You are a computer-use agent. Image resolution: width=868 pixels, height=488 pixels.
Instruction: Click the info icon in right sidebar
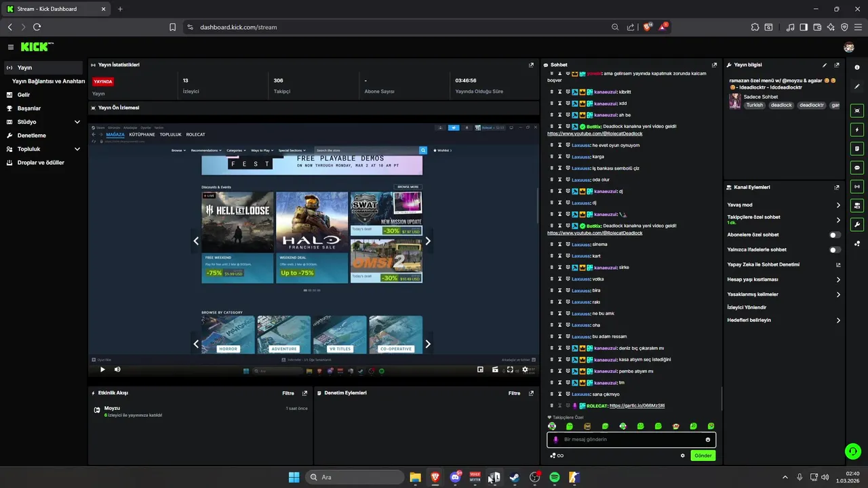(x=857, y=67)
